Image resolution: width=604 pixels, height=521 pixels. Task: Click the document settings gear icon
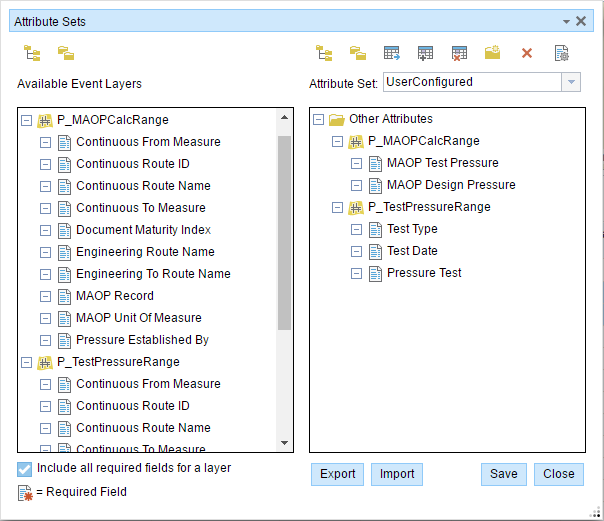562,53
